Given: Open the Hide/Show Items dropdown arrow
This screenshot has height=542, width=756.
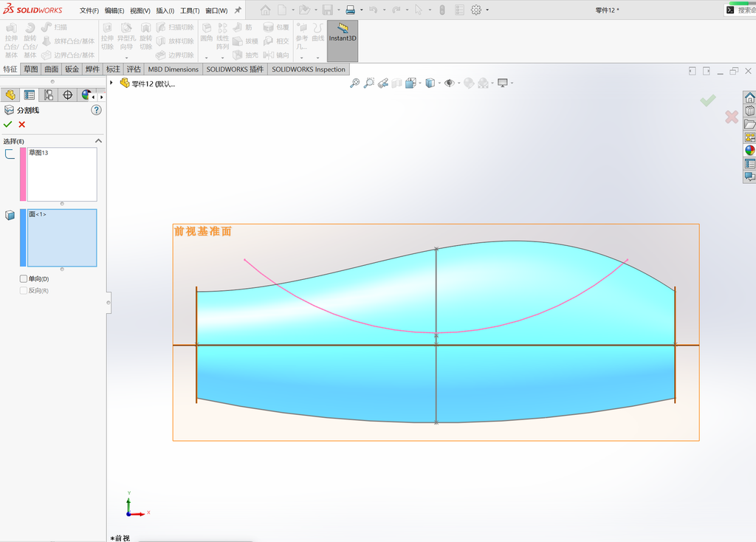Looking at the screenshot, I should 458,83.
